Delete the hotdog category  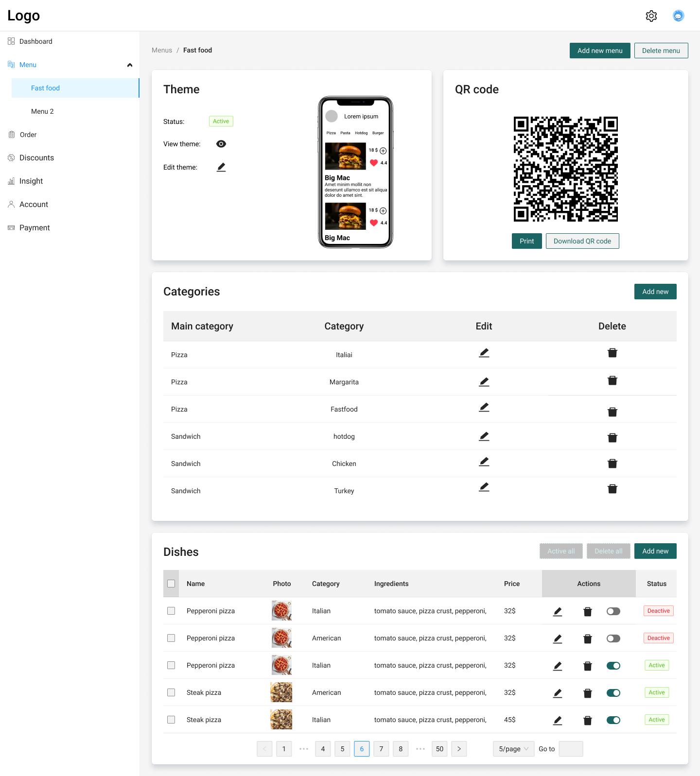pos(612,438)
